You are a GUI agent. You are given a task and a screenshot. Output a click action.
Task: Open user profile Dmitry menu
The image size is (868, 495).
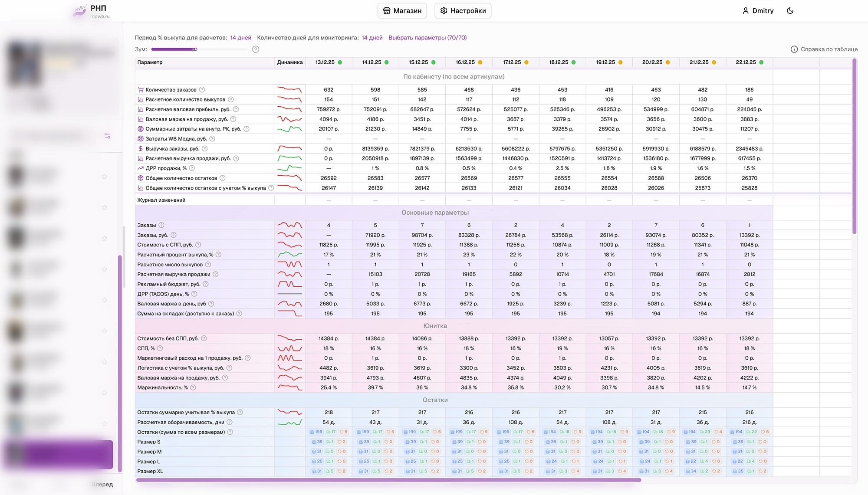(x=758, y=11)
